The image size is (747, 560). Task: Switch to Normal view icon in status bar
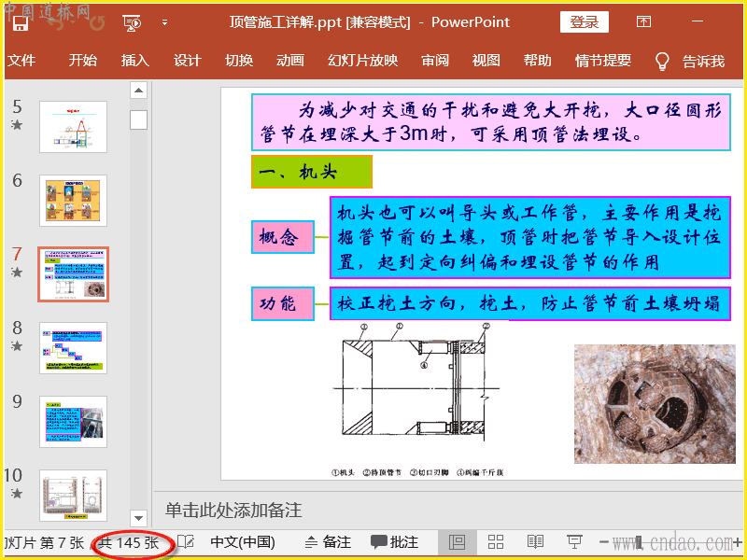[458, 542]
